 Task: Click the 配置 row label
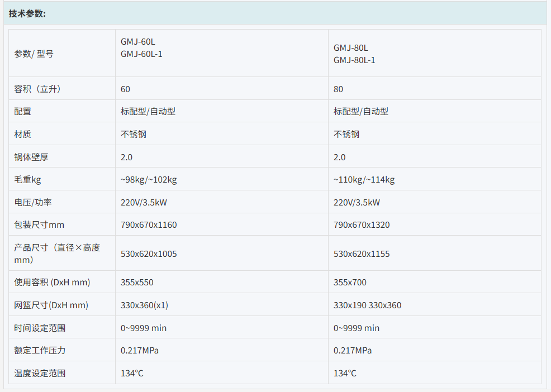coord(23,112)
